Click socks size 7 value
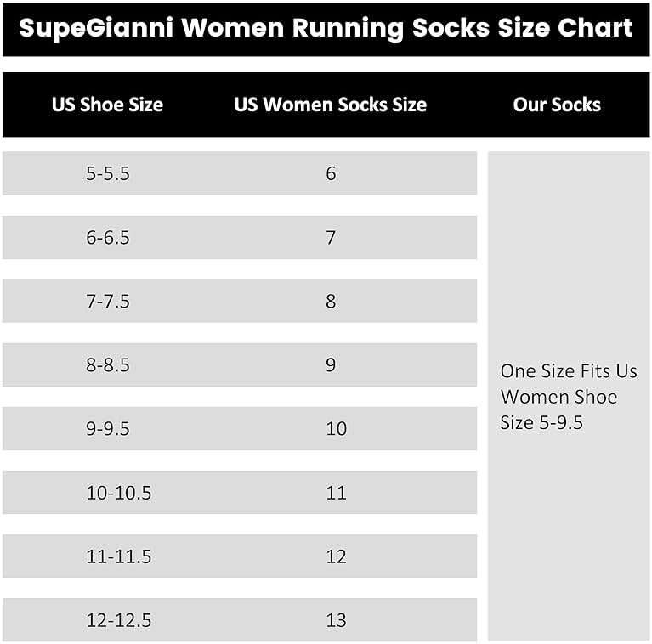The image size is (652, 644). [x=331, y=238]
